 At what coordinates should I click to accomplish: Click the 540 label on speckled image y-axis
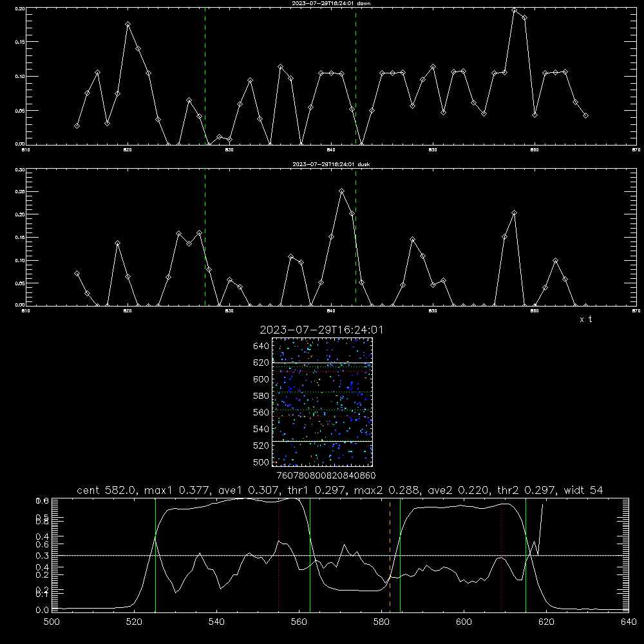261,429
